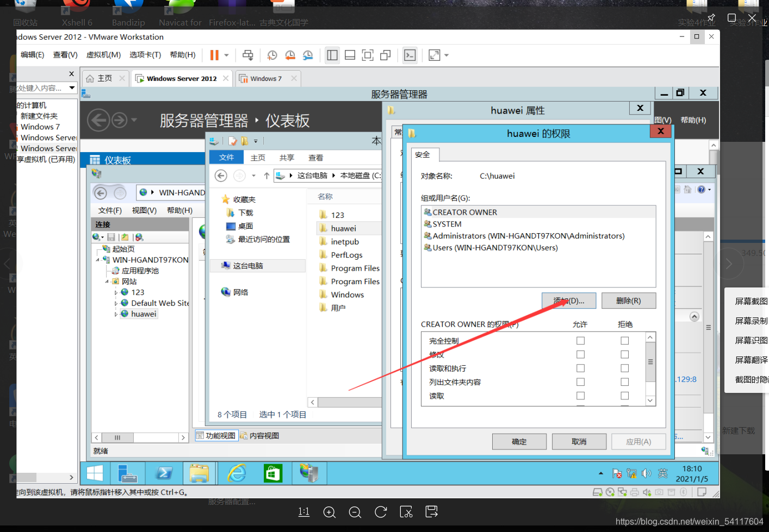
Task: Go up one folder level in Explorer
Action: click(266, 176)
